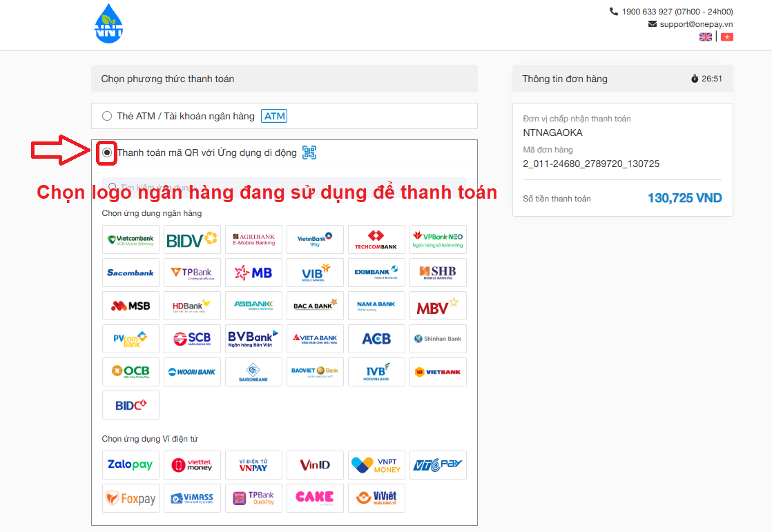Image resolution: width=772 pixels, height=532 pixels.
Task: Choose the Nam A Bank logo
Action: [x=376, y=306]
